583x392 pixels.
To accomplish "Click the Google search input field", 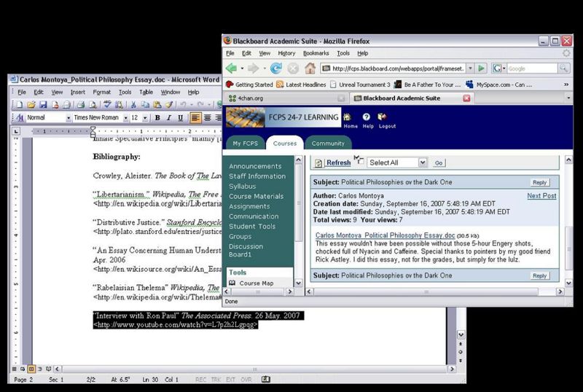I will 531,68.
